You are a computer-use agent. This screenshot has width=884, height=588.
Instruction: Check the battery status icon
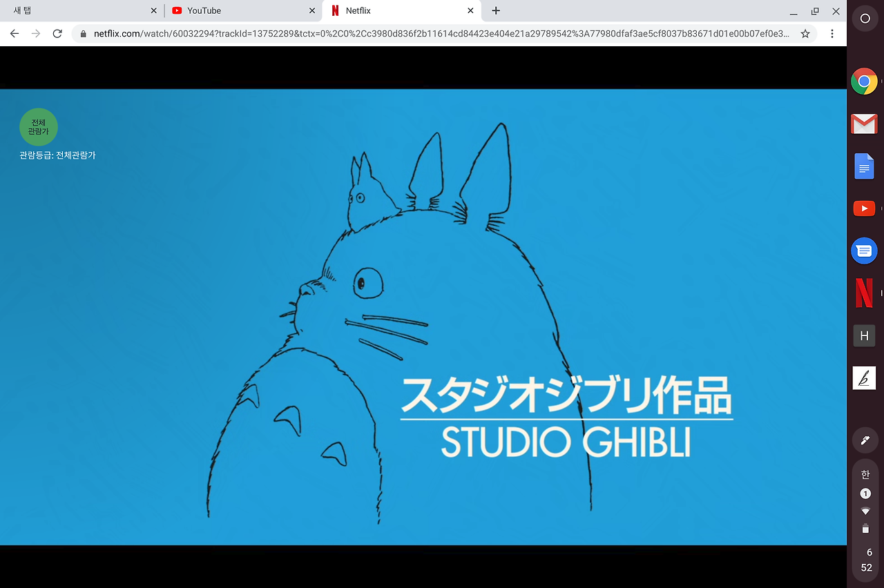[x=865, y=529]
